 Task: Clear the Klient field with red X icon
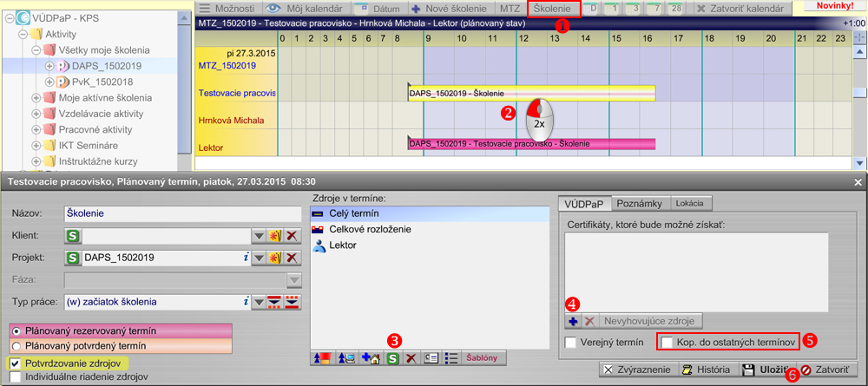click(293, 236)
